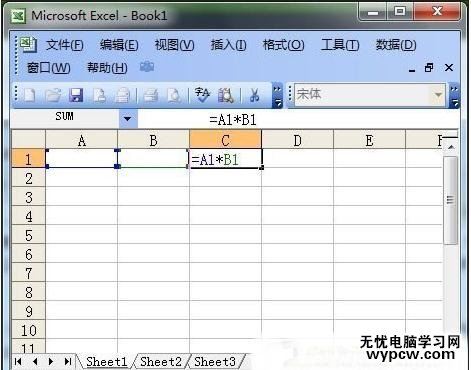Select row 7 header
The height and width of the screenshot is (370, 471).
(x=29, y=273)
